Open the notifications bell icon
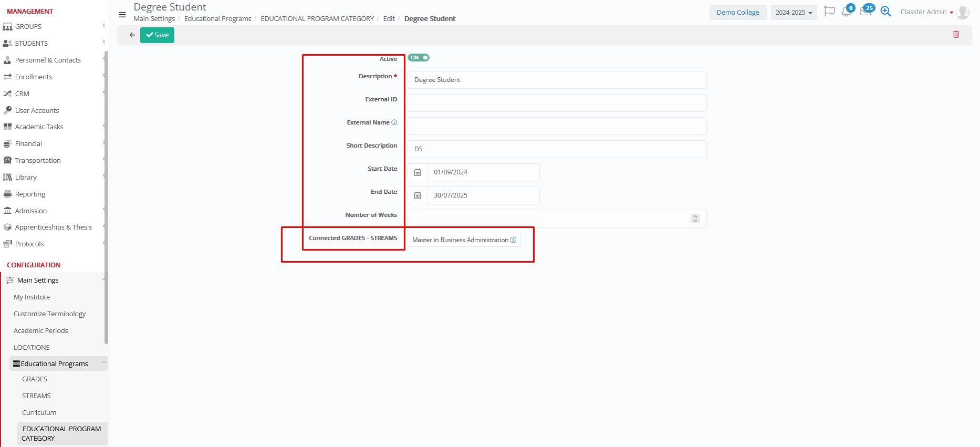 846,12
